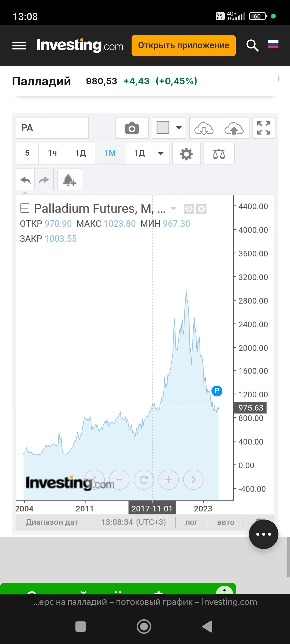Open the compare symbols scales icon
The height and width of the screenshot is (644, 290).
[x=219, y=154]
